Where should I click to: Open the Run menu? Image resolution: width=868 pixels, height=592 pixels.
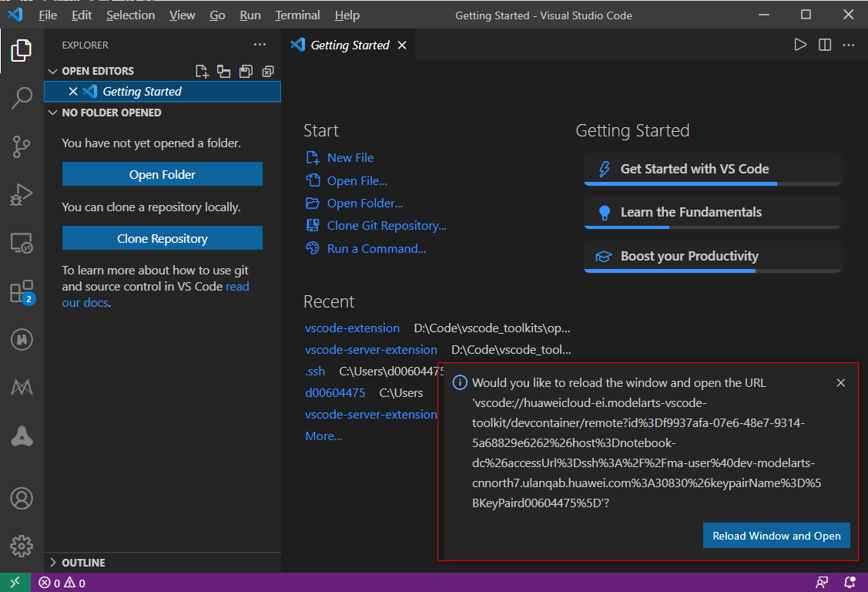pyautogui.click(x=250, y=15)
